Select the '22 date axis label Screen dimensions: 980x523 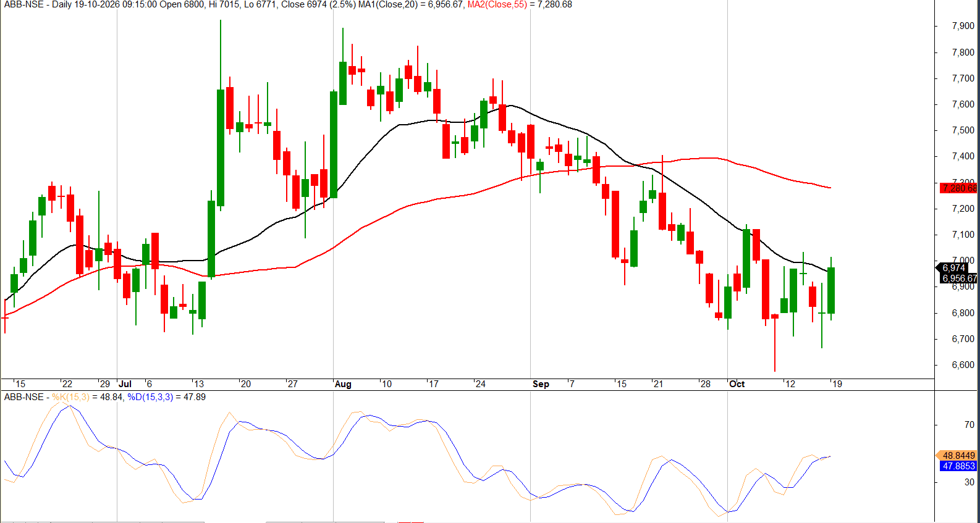(66, 384)
